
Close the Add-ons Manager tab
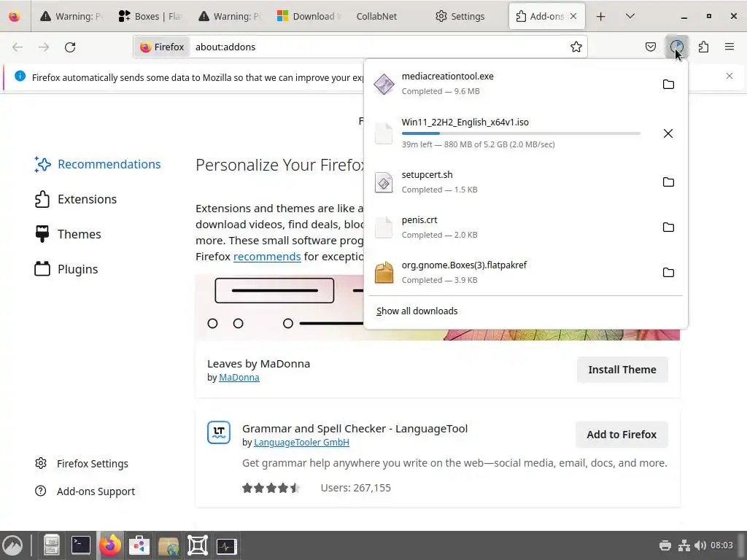[x=573, y=16]
